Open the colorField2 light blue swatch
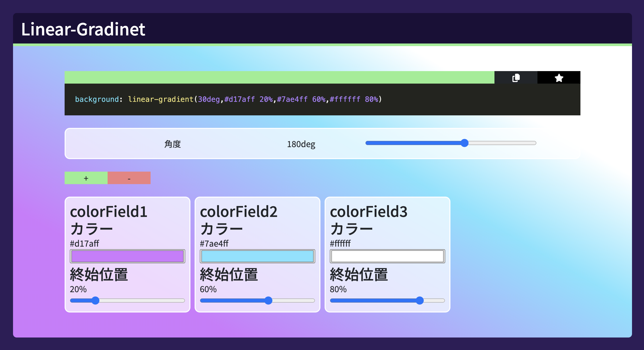644x350 pixels. pyautogui.click(x=257, y=256)
